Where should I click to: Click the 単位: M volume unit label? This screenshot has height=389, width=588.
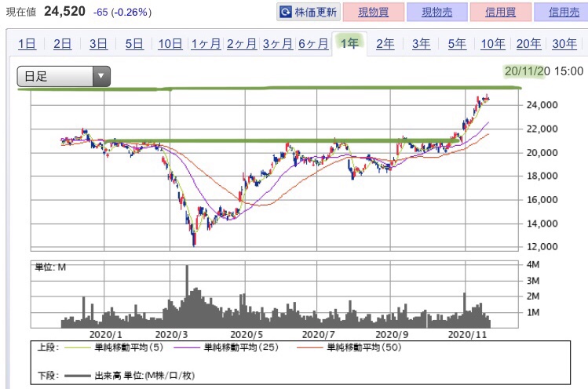(50, 267)
